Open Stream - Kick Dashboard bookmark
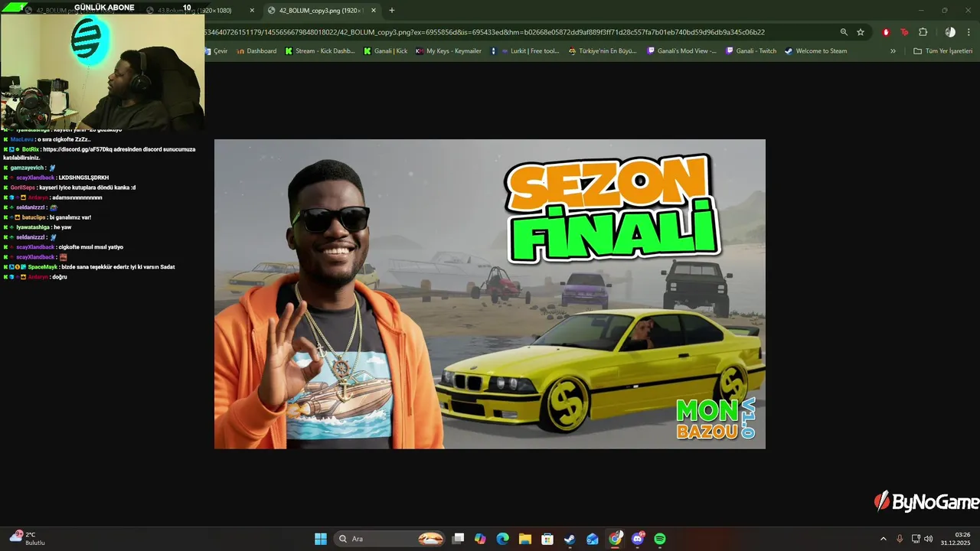 pyautogui.click(x=320, y=51)
